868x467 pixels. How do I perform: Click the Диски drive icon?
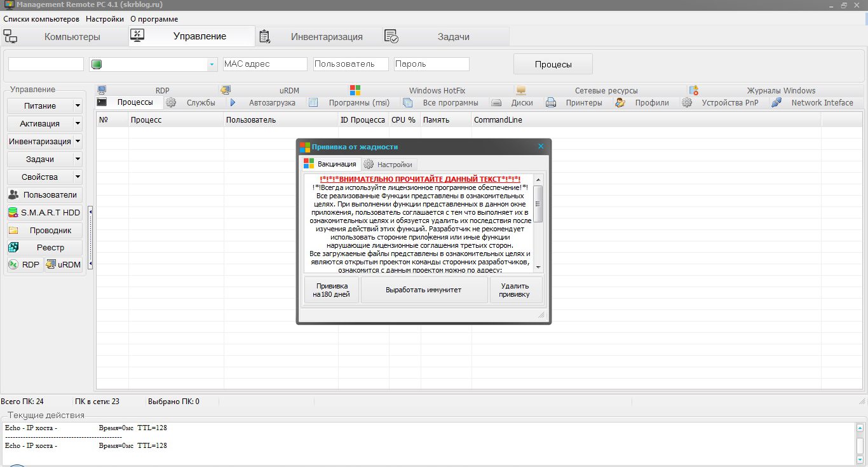(496, 102)
